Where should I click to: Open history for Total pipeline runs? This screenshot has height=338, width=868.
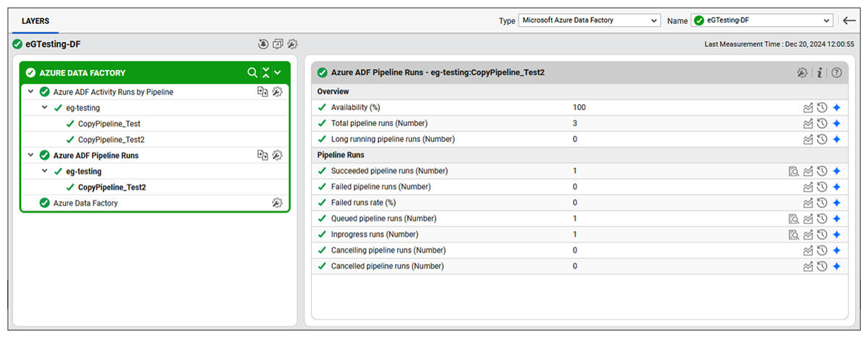click(x=822, y=124)
